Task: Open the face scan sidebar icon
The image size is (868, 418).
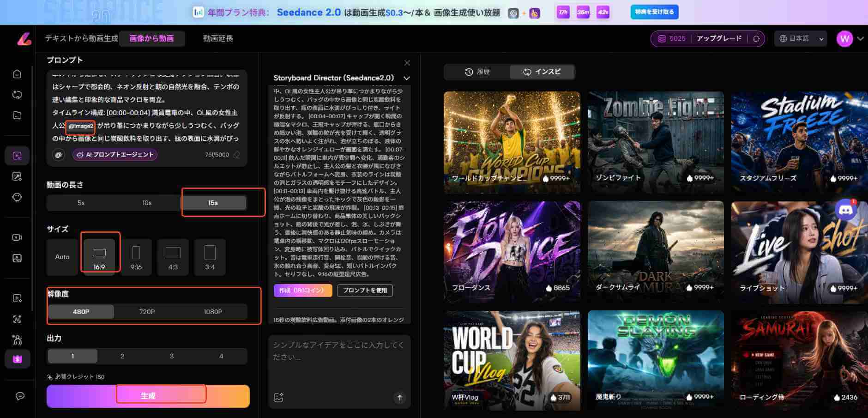Action: (x=17, y=319)
